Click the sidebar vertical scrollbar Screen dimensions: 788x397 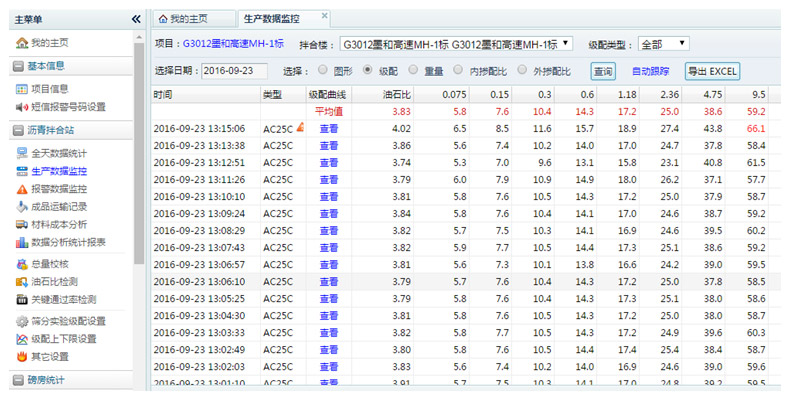point(139,153)
